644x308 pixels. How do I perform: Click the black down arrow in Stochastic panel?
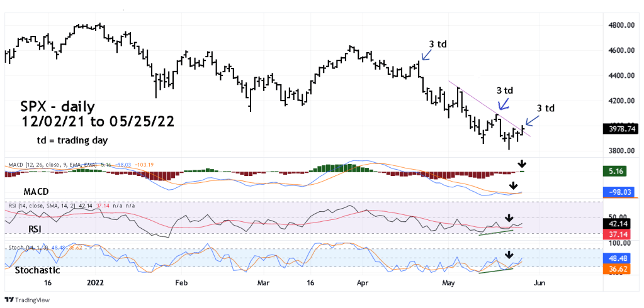pos(509,255)
